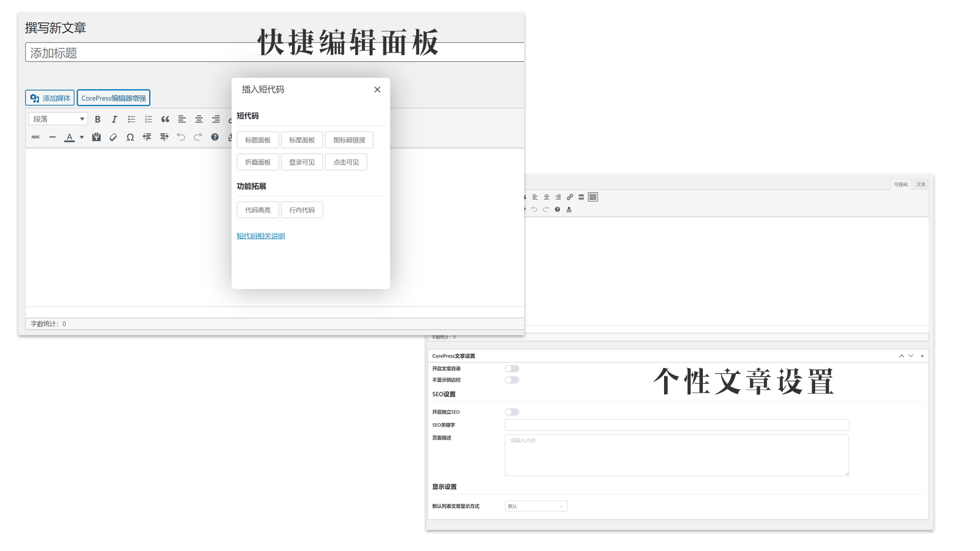Align text left in the left editor

pos(182,119)
